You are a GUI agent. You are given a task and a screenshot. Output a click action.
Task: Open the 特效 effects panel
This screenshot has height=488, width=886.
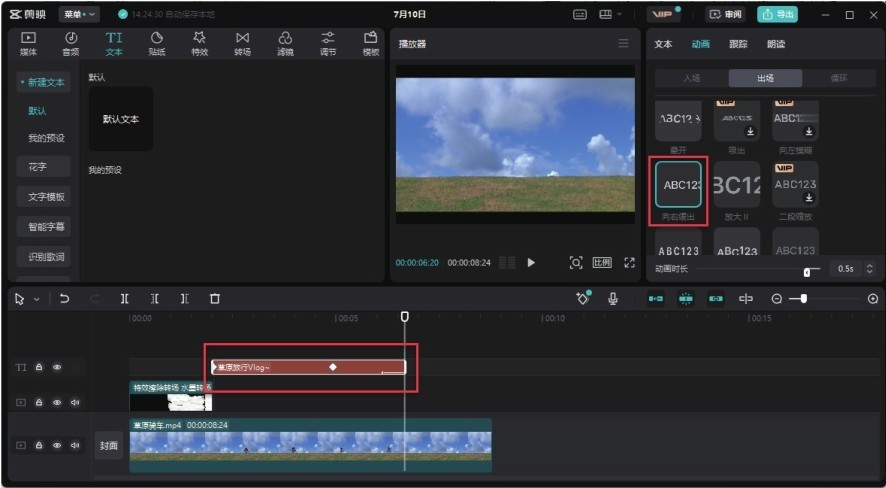coord(199,43)
